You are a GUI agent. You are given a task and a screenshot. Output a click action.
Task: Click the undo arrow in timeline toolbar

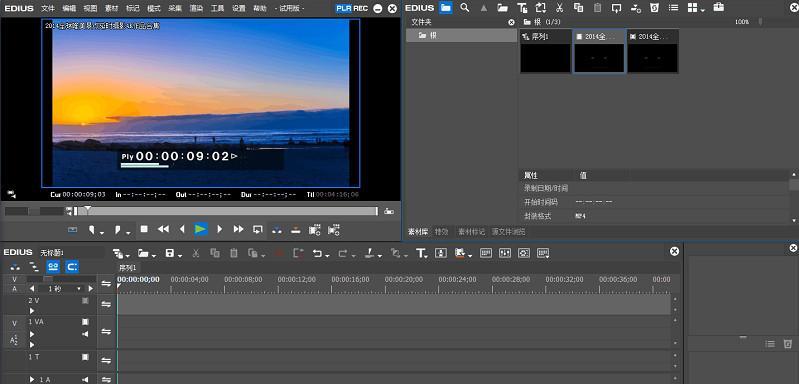(317, 253)
